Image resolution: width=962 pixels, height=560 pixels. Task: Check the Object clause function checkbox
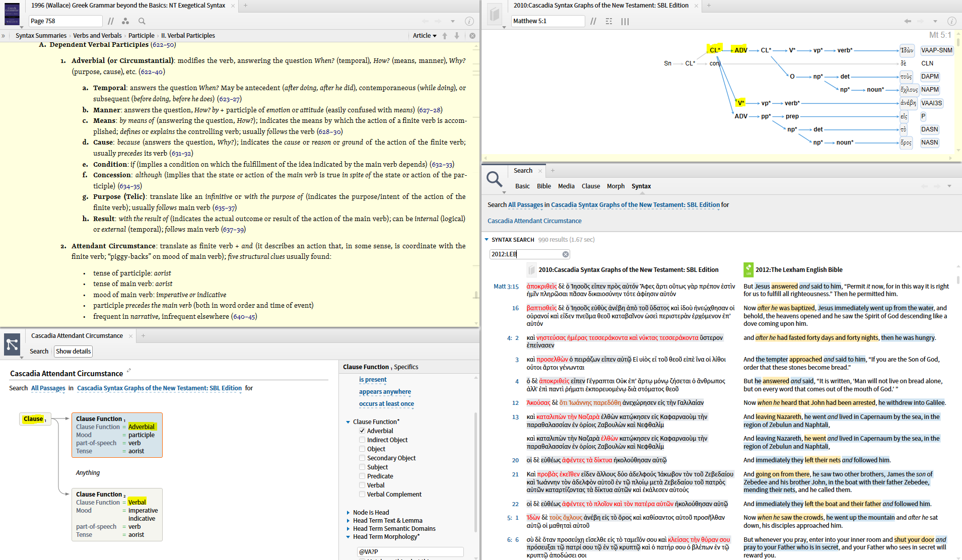point(362,449)
